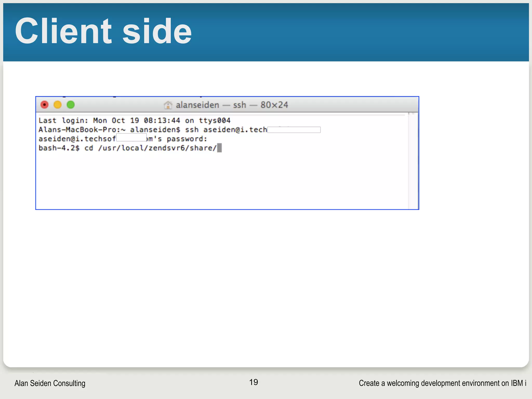Click the terminal vertical scrollbar
This screenshot has width=532, height=399.
(x=413, y=161)
